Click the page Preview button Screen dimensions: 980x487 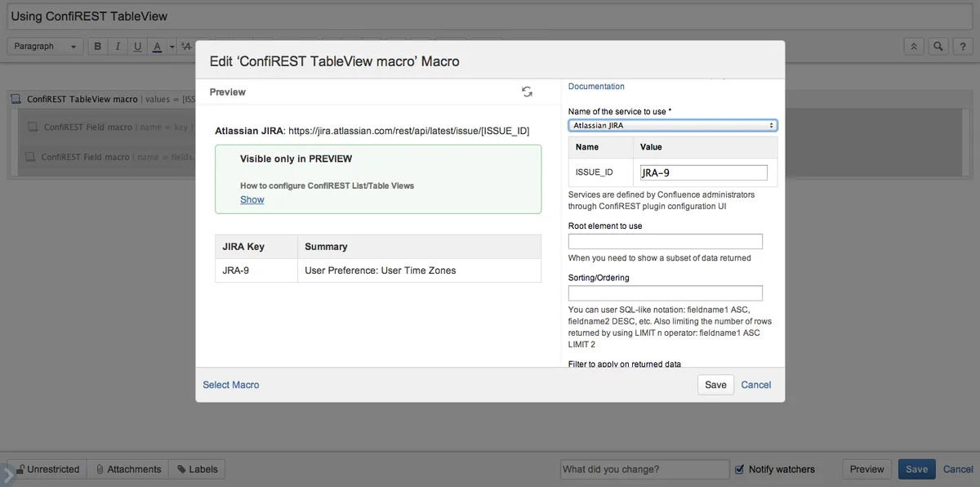(866, 469)
